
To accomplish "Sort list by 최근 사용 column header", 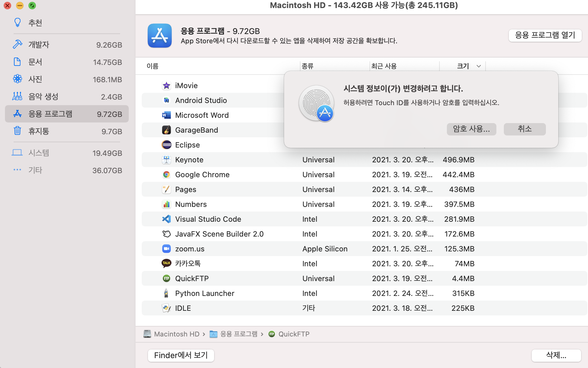I will click(x=384, y=66).
